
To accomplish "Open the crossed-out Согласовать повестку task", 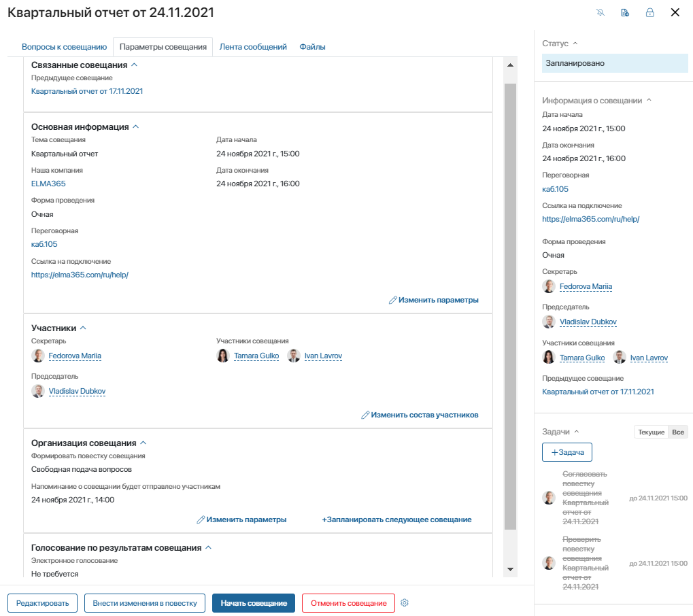I will pos(585,498).
